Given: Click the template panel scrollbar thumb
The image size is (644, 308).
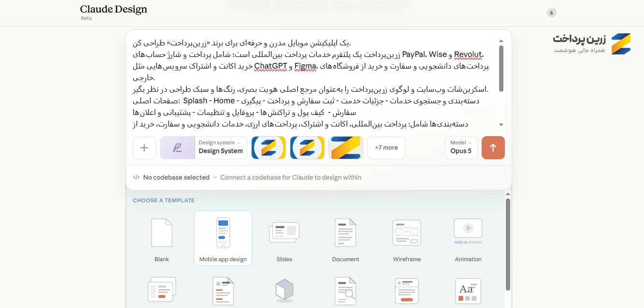Looking at the screenshot, I should click(508, 244).
